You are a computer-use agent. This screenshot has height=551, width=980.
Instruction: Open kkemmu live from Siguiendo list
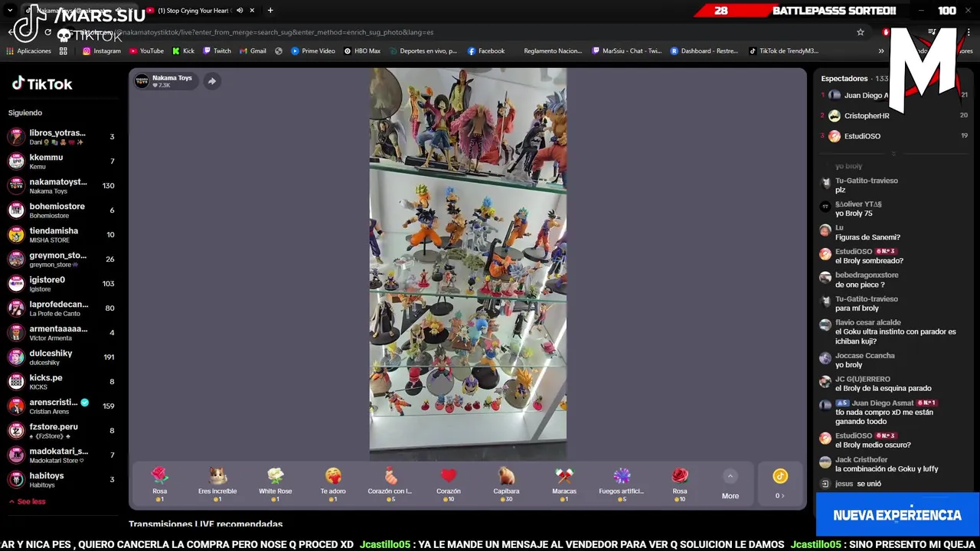(61, 161)
